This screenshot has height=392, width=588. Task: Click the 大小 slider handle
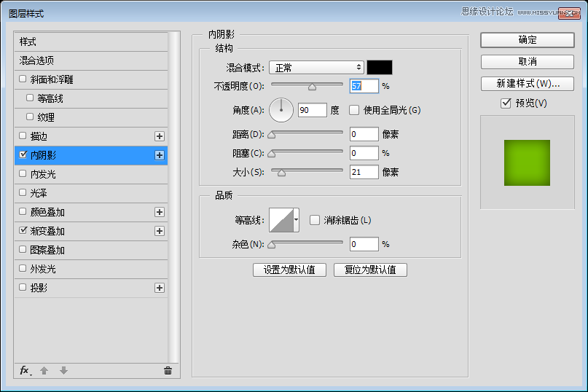tap(282, 173)
